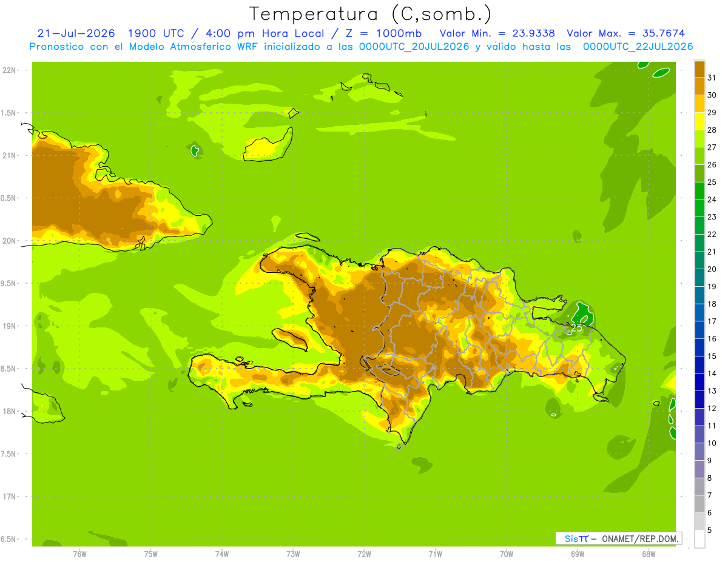
Task: Click the 19N latitude axis label
Action: (x=8, y=326)
